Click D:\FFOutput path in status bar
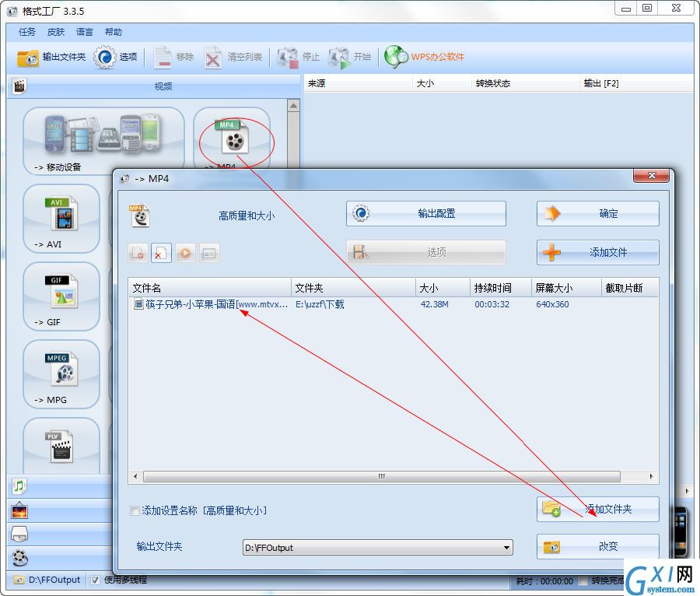This screenshot has width=700, height=596. pyautogui.click(x=54, y=580)
